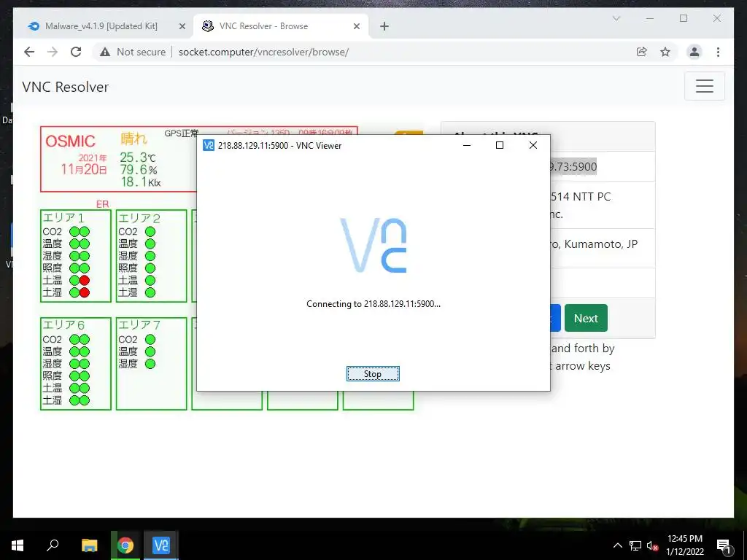This screenshot has width=747, height=560.
Task: Click the VNC Viewer title bar icon
Action: click(x=208, y=145)
